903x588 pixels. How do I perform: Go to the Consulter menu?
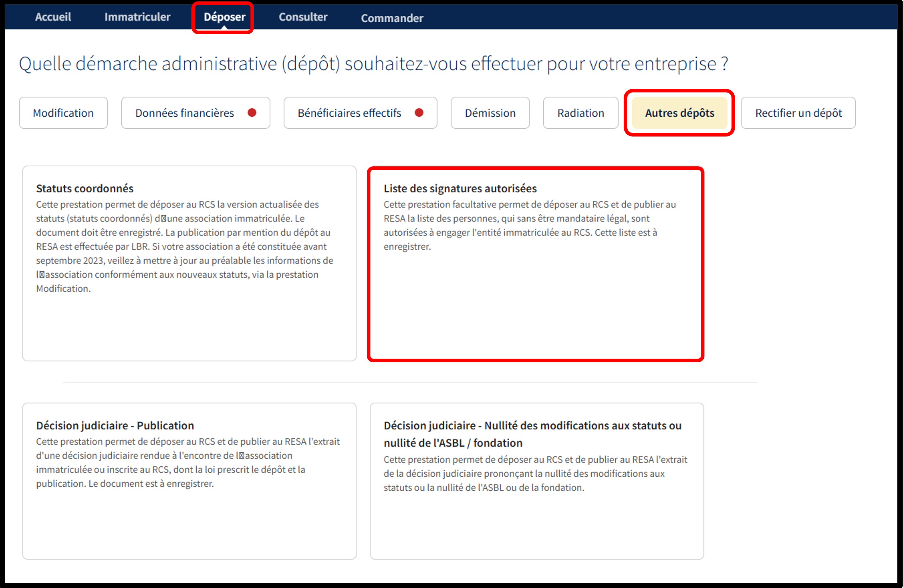[303, 17]
